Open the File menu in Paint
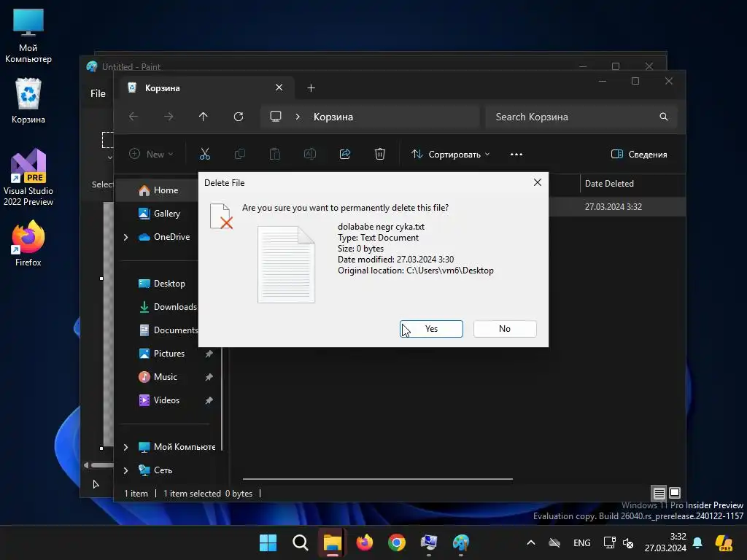747x560 pixels. (x=98, y=93)
